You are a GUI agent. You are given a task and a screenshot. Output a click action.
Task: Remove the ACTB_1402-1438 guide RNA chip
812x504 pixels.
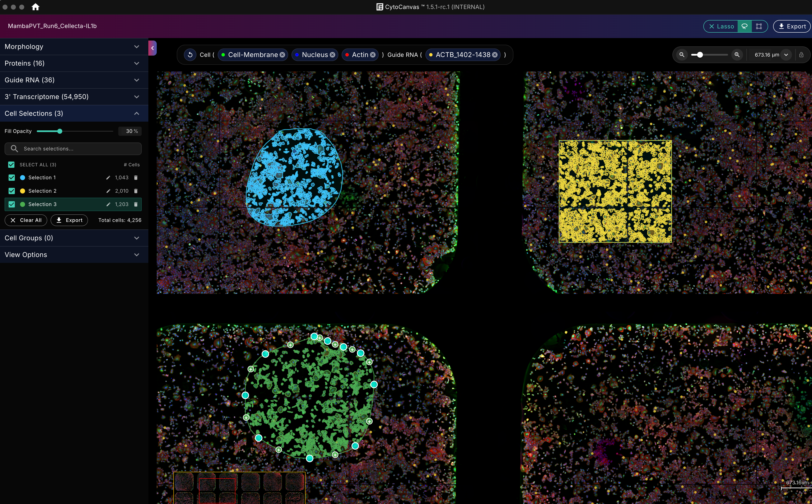(495, 55)
